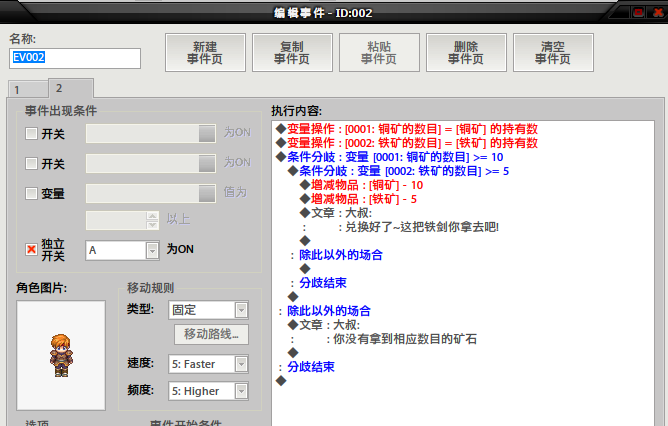The width and height of the screenshot is (668, 426).
Task: Select the 条件分歧 铜矿的数目 >= 10 line
Action: [390, 157]
